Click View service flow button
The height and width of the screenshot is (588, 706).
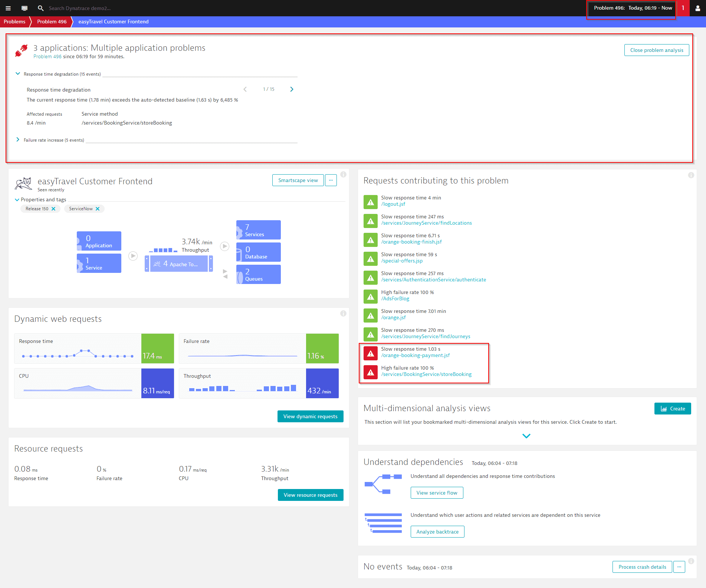pos(437,493)
